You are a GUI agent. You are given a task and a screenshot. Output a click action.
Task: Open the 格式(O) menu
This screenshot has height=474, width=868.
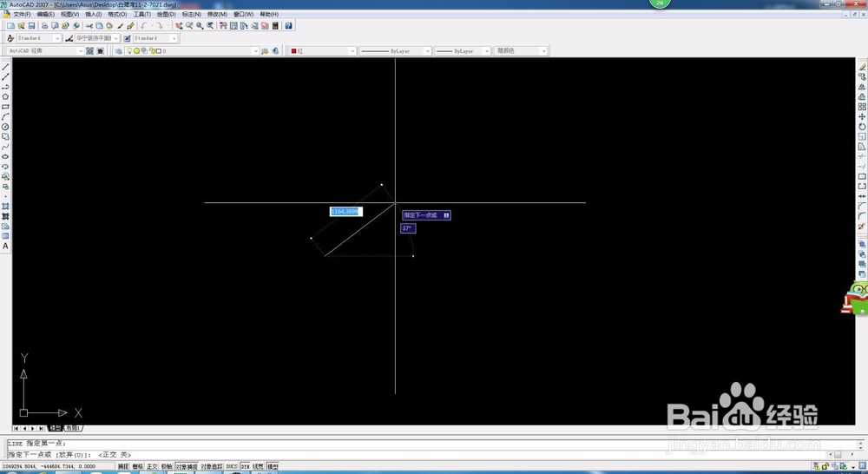click(x=117, y=15)
